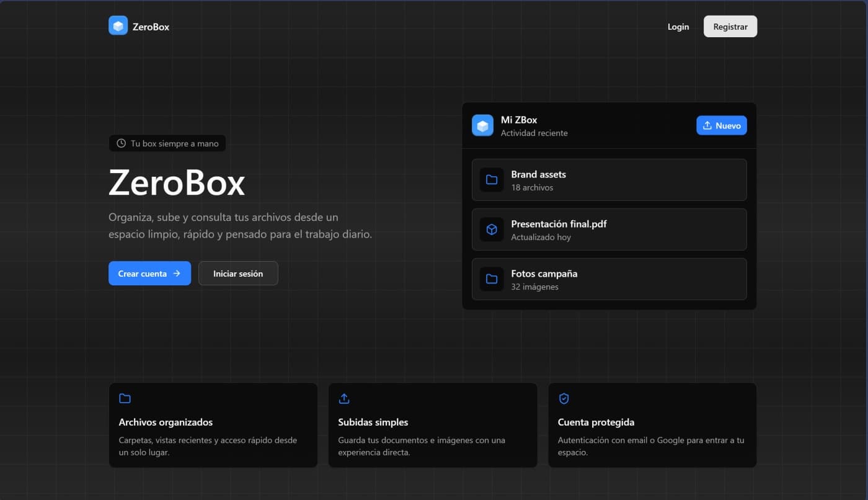Click the Iniciar sesión button
Image resolution: width=868 pixels, height=500 pixels.
pos(238,273)
